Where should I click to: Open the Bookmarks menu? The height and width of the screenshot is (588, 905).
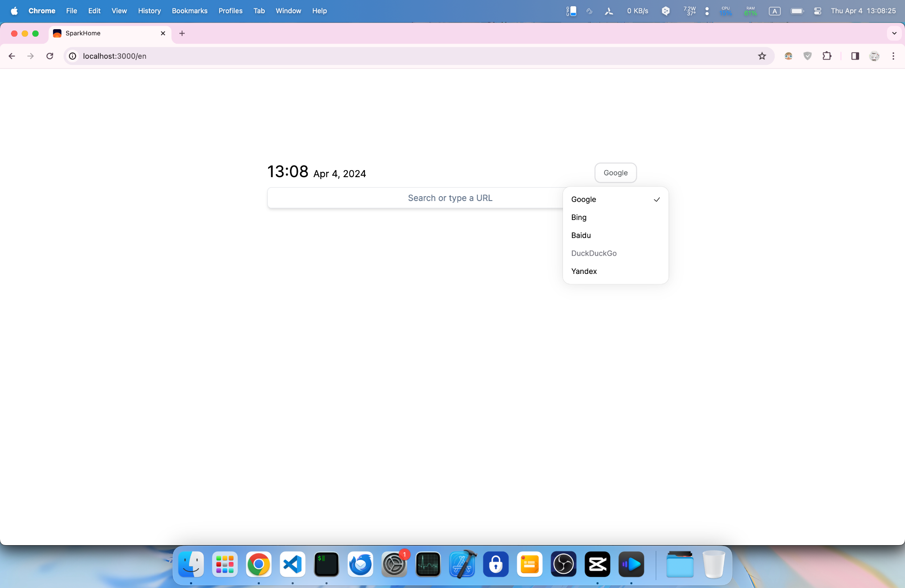190,11
